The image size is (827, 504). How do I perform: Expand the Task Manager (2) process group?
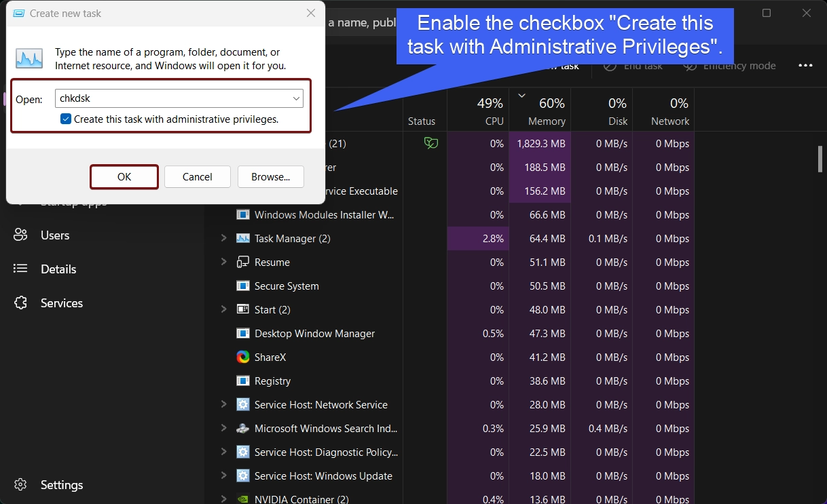pyautogui.click(x=223, y=238)
